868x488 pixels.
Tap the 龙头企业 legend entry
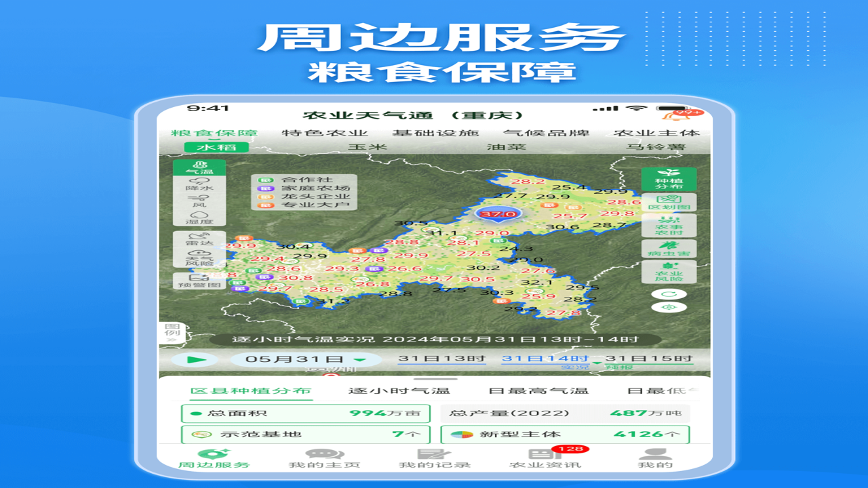click(x=304, y=197)
